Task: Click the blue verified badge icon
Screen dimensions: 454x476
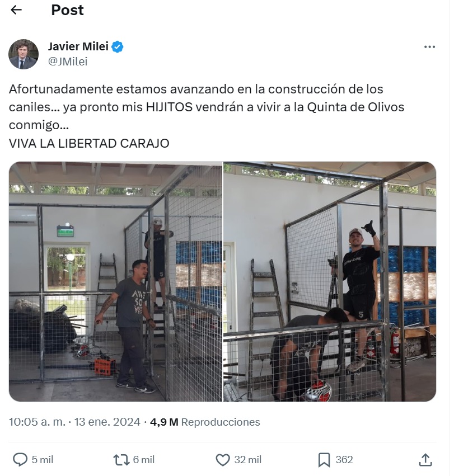Action: point(118,47)
